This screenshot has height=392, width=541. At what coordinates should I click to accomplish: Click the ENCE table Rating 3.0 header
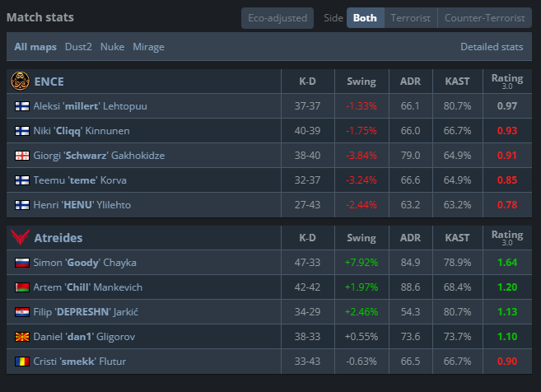coord(507,82)
